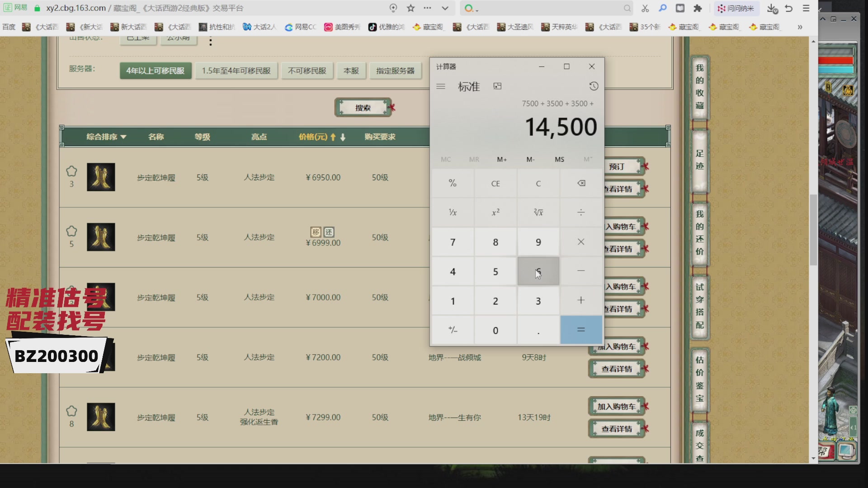Favorite the ¥6999.00 boots listing star
The width and height of the screenshot is (868, 488).
(71, 231)
